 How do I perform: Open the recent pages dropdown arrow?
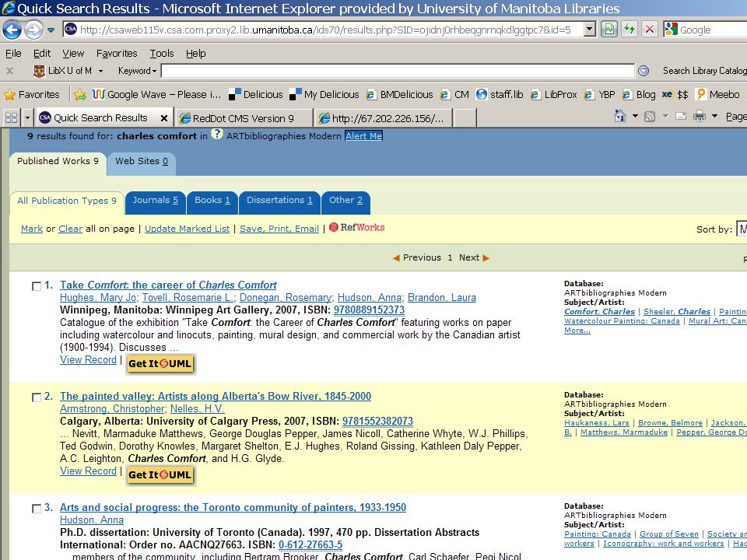51,30
